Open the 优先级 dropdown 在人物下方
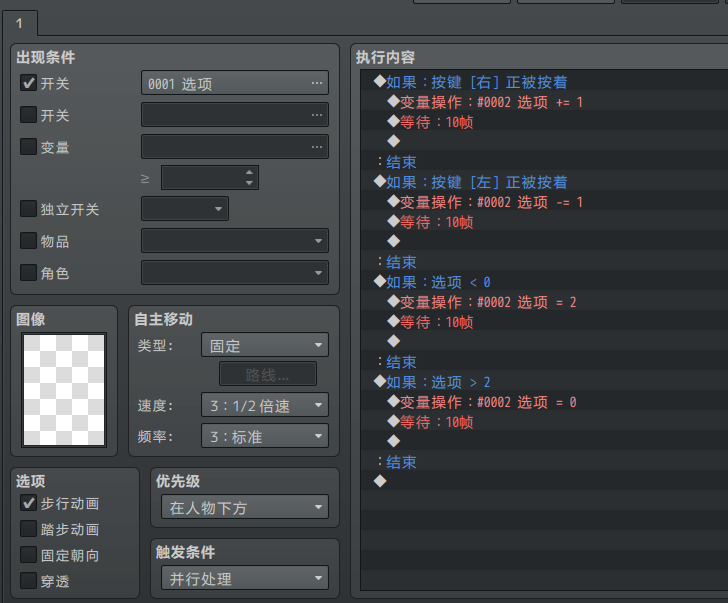728x603 pixels. [x=245, y=507]
